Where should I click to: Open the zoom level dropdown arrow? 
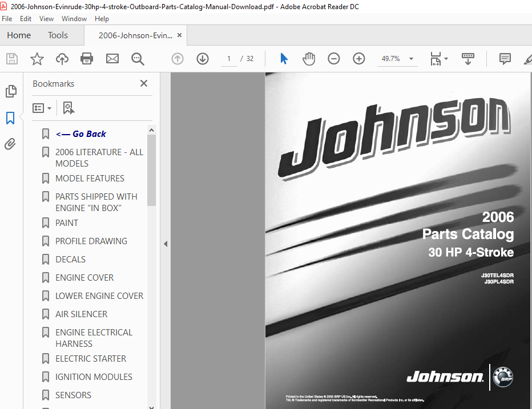(411, 59)
